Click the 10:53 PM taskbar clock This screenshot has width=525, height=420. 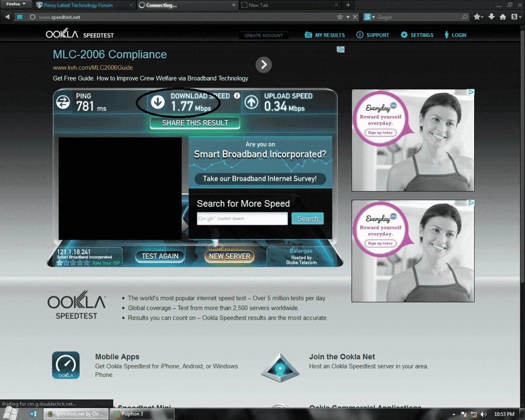click(504, 414)
